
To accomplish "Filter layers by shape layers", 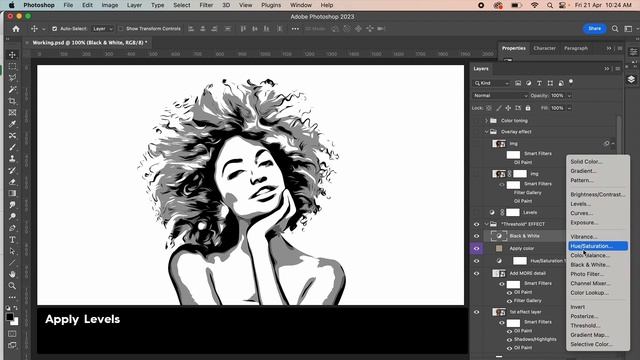I will point(550,83).
